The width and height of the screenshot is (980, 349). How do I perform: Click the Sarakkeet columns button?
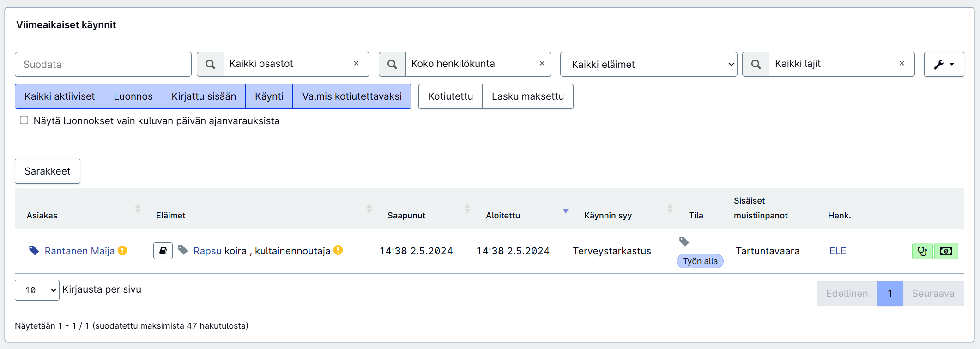(48, 171)
